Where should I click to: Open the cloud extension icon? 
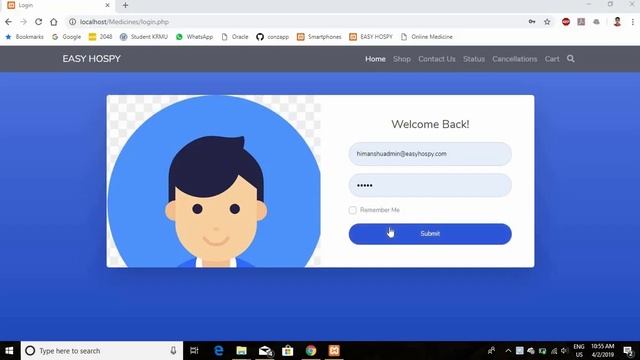[x=596, y=22]
